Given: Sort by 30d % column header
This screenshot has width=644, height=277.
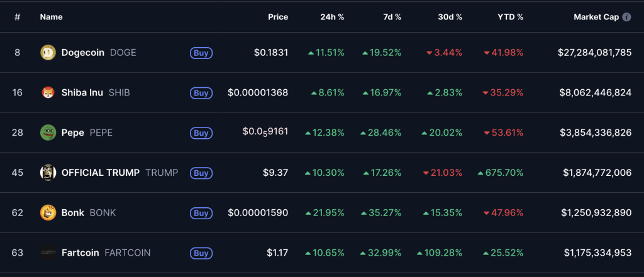Looking at the screenshot, I should point(450,17).
